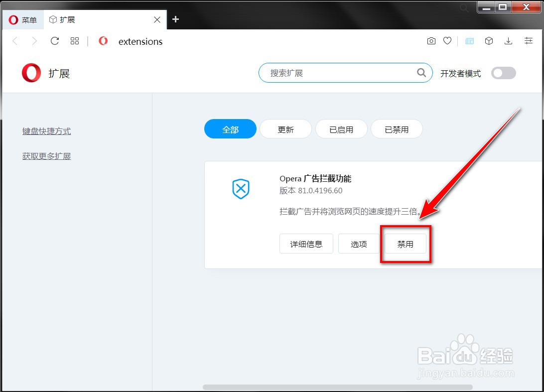
Task: Click the 拦截广告 description text
Action: (x=350, y=211)
